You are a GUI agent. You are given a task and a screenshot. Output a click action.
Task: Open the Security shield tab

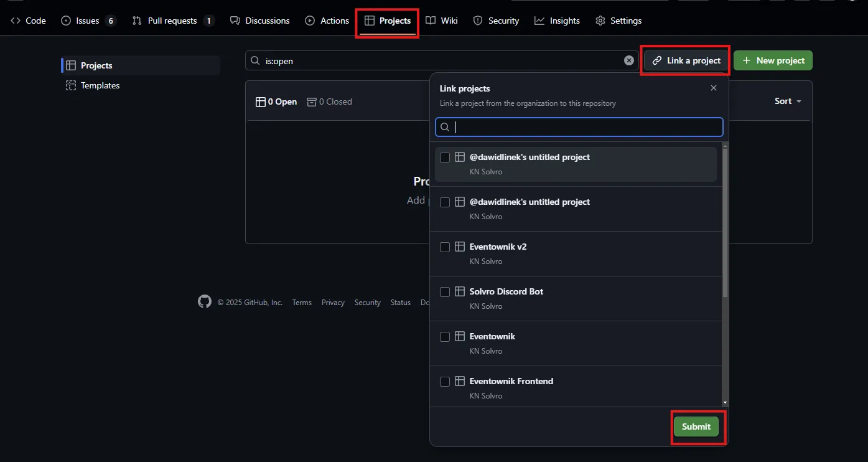(x=496, y=21)
